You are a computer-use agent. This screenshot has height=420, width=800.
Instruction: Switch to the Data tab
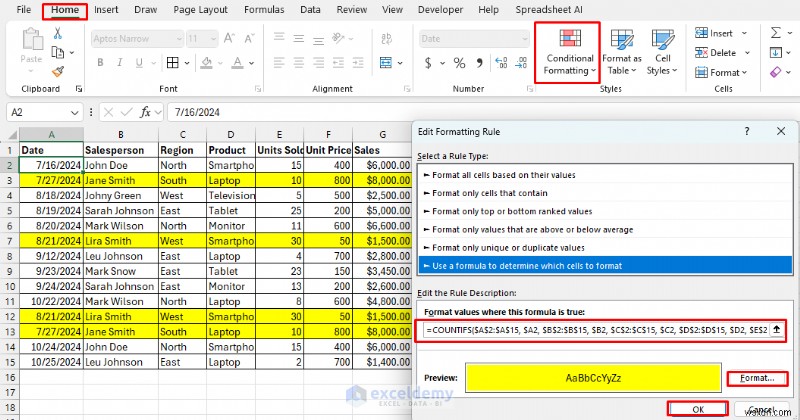click(310, 10)
